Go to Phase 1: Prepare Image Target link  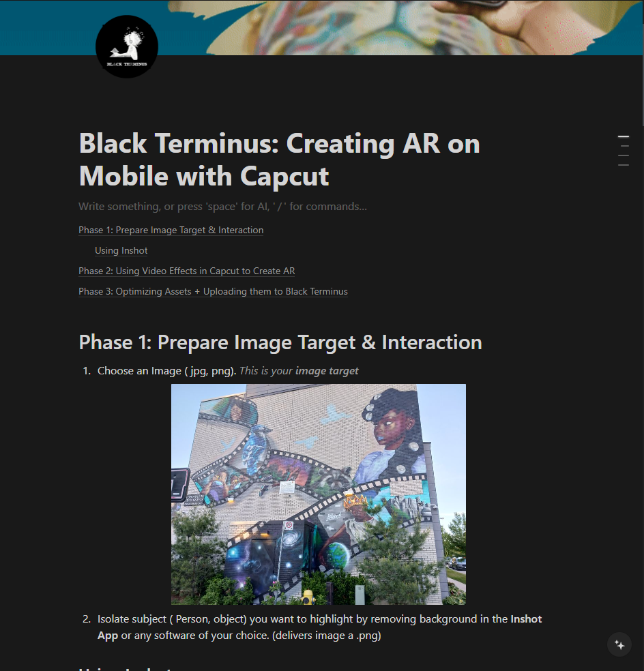point(171,230)
